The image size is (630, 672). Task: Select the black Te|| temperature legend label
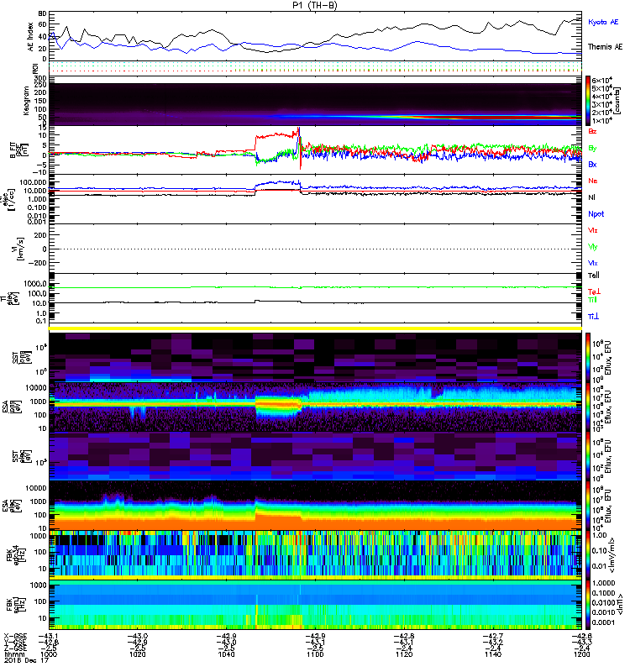594,276
